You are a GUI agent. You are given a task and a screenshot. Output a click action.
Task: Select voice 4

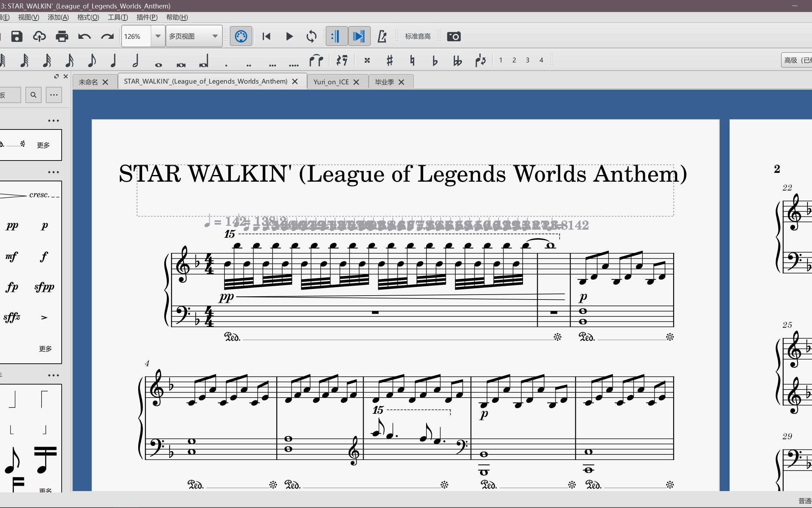pos(541,60)
